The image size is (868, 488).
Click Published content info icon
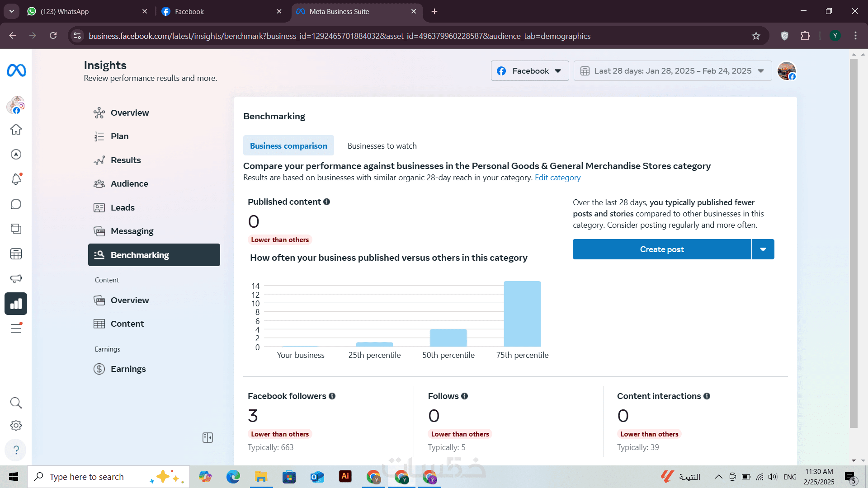[x=326, y=202]
